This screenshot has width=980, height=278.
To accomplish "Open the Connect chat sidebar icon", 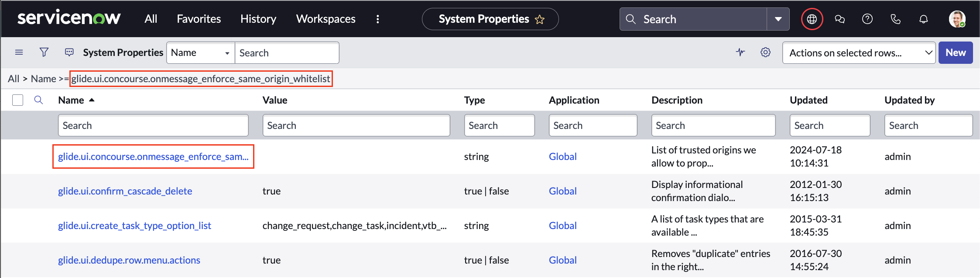I will 840,19.
